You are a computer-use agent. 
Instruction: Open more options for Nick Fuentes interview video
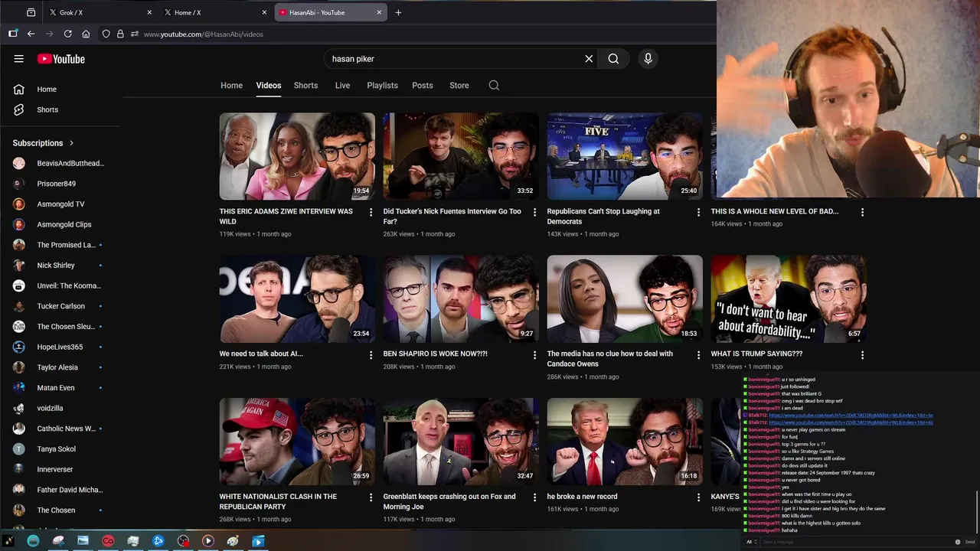[x=535, y=212]
